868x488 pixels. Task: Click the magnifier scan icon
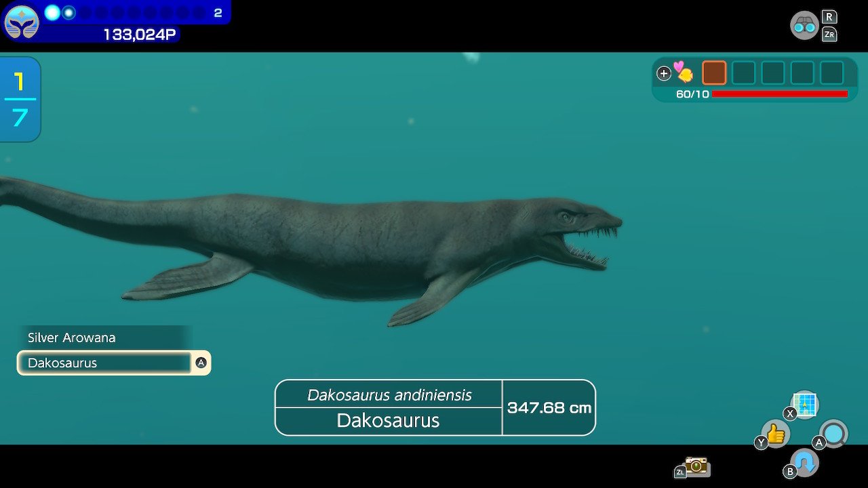[x=834, y=434]
